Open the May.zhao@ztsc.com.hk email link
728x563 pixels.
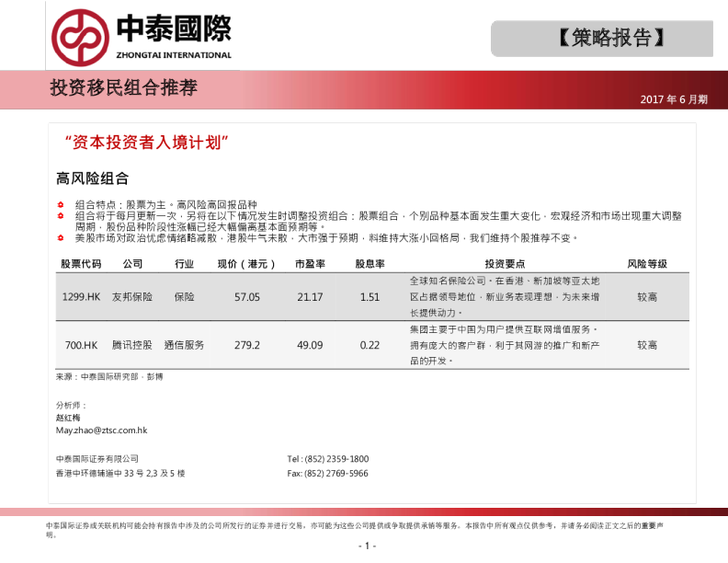tap(101, 430)
